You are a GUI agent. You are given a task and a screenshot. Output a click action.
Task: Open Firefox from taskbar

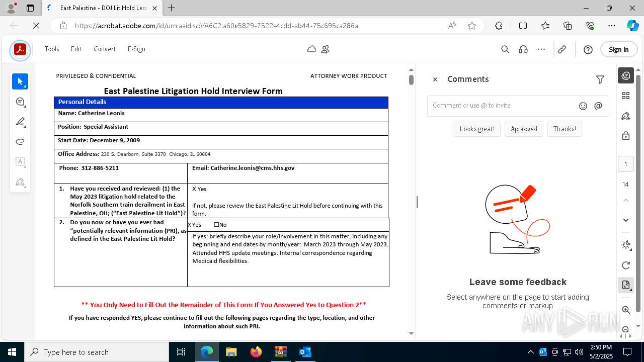click(256, 352)
